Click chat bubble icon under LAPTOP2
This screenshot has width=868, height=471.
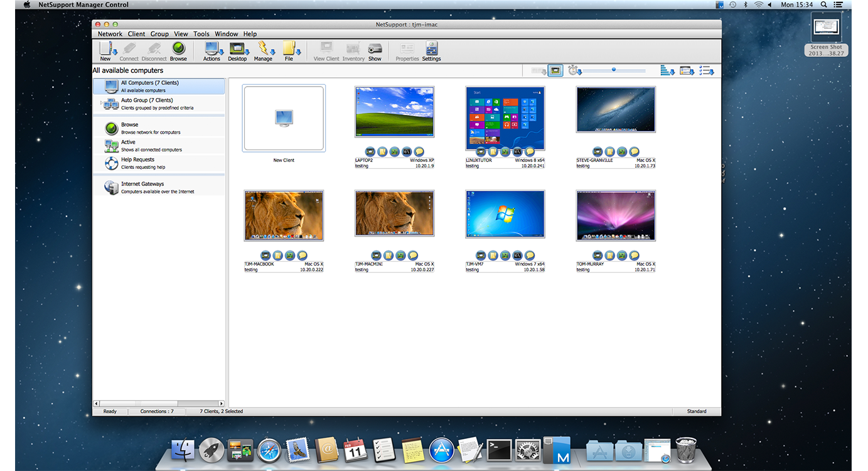pos(419,151)
